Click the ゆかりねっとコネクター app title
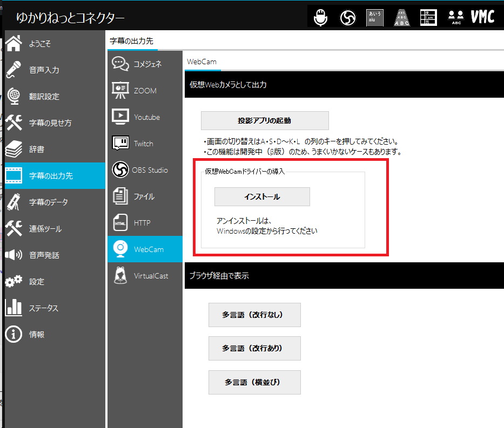504x428 pixels. click(x=70, y=18)
